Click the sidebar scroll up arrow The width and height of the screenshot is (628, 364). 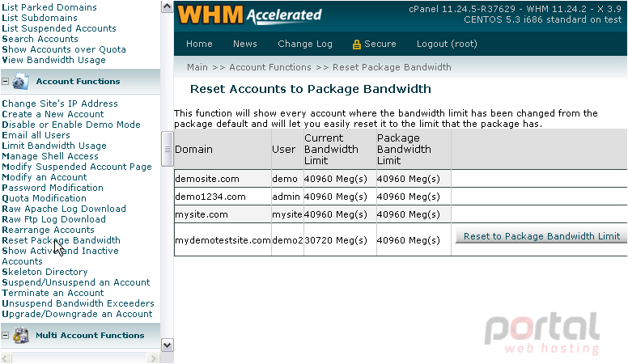(167, 6)
